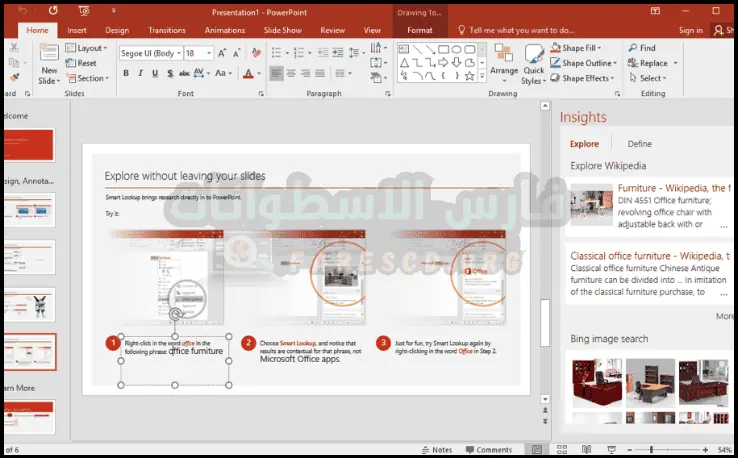
Task: Open Change Case dropdown
Action: [223, 73]
